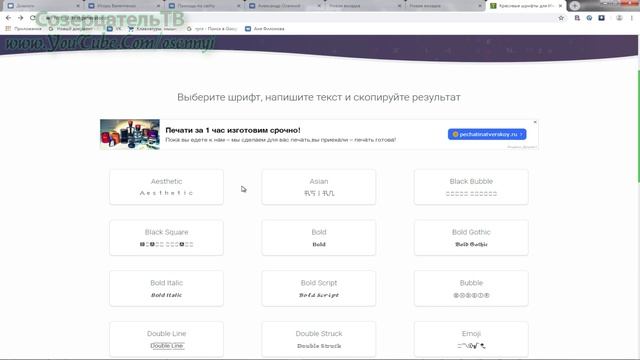Screen dimensions: 640x360
Task: Click the round blue extension icon
Action: [589, 18]
